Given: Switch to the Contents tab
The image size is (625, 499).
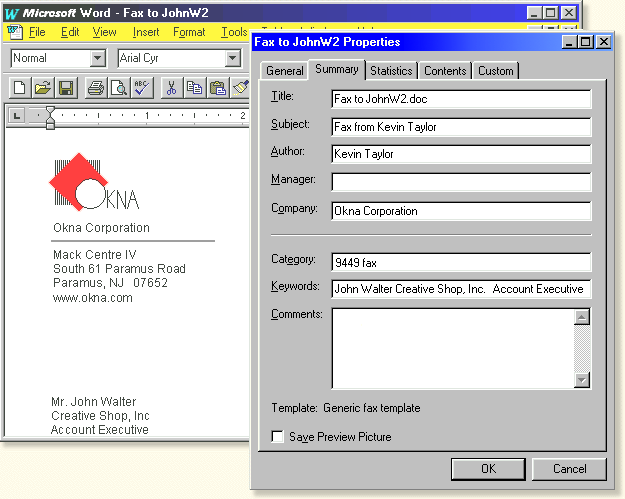Looking at the screenshot, I should [445, 71].
